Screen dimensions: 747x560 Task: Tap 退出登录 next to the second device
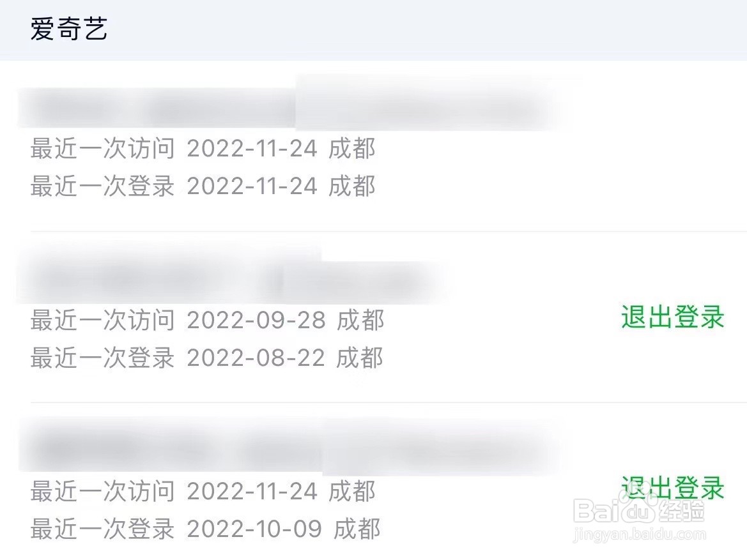672,317
